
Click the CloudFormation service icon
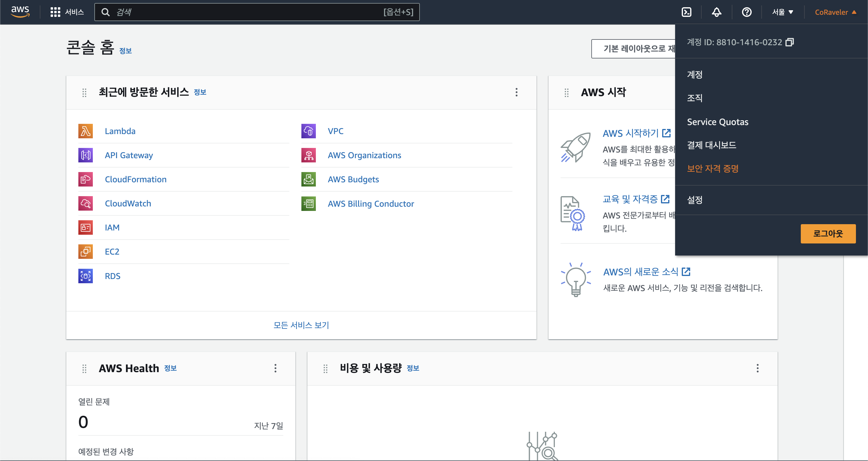(x=86, y=179)
